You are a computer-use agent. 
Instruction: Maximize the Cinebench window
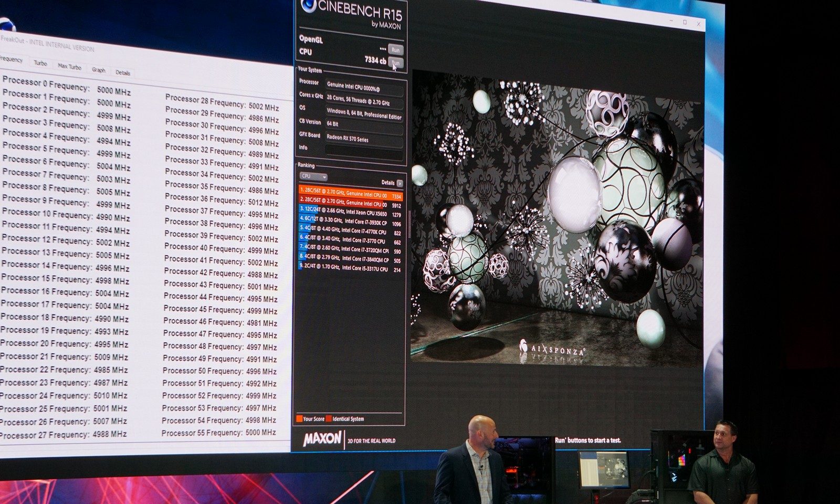[x=685, y=22]
